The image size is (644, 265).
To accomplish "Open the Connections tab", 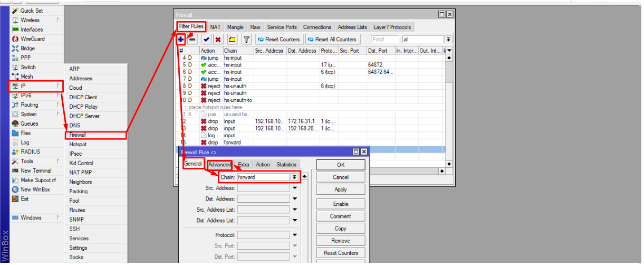I will pos(317,27).
